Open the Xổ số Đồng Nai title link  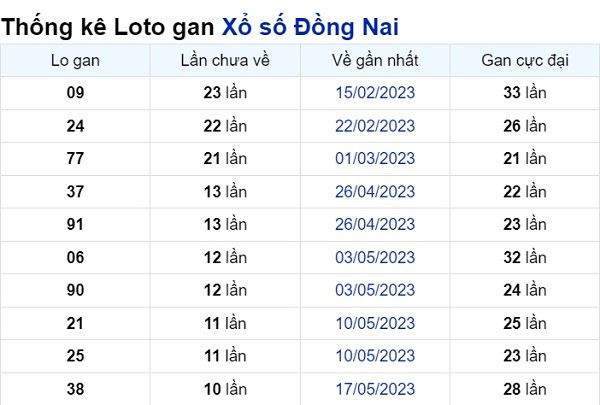310,27
